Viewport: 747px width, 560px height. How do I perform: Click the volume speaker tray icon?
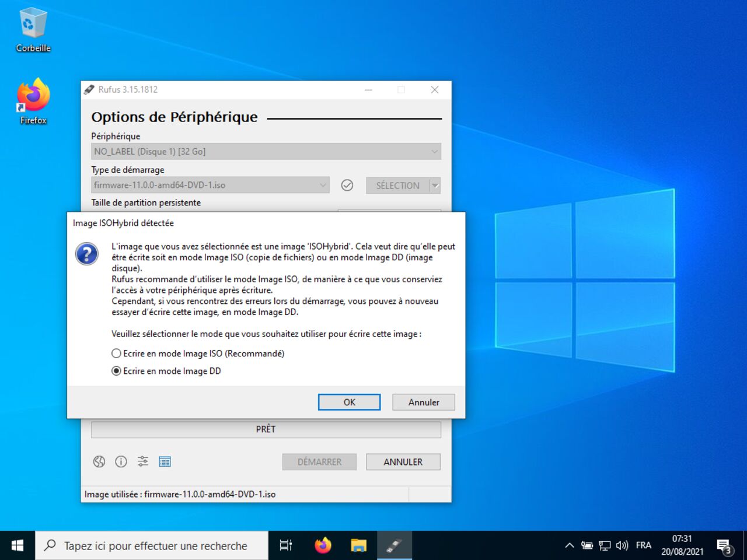pyautogui.click(x=622, y=545)
